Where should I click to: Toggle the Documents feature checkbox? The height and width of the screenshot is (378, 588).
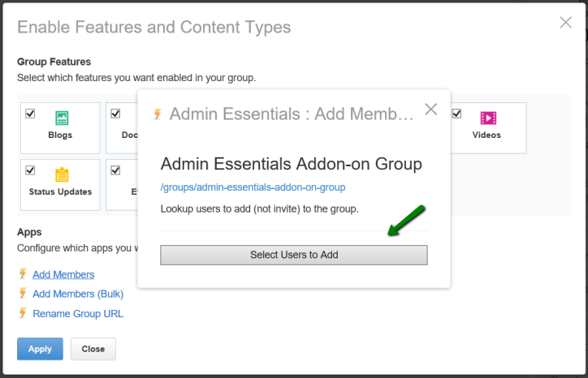(x=115, y=114)
